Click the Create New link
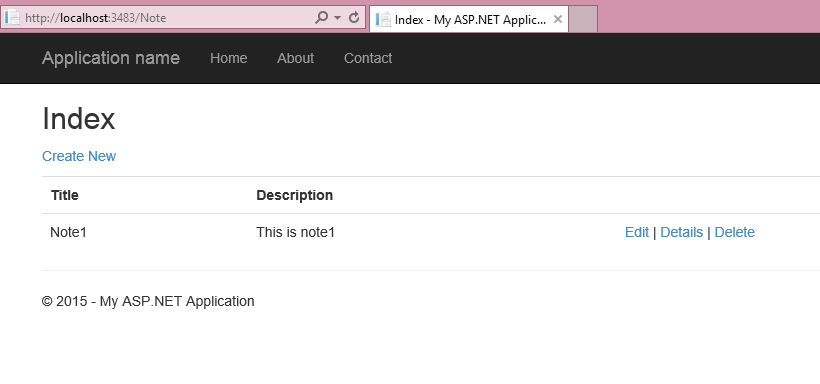The image size is (820, 384). 79,156
